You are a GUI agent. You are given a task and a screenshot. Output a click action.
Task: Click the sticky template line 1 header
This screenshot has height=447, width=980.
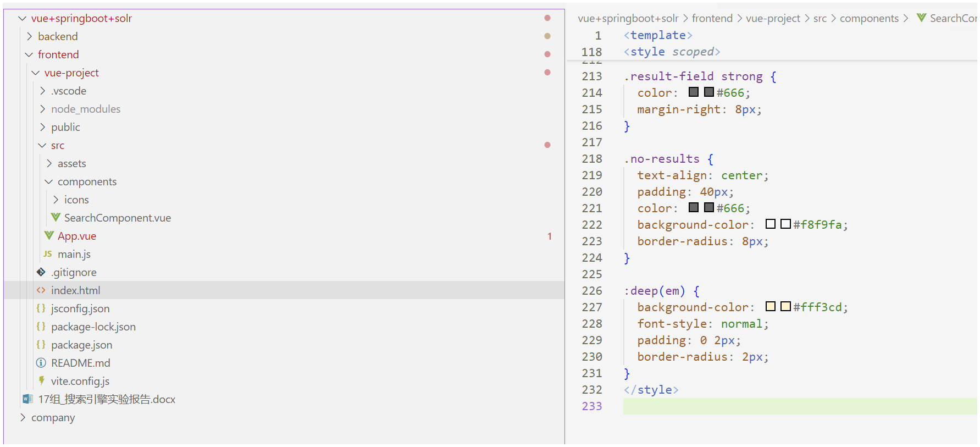pyautogui.click(x=658, y=35)
